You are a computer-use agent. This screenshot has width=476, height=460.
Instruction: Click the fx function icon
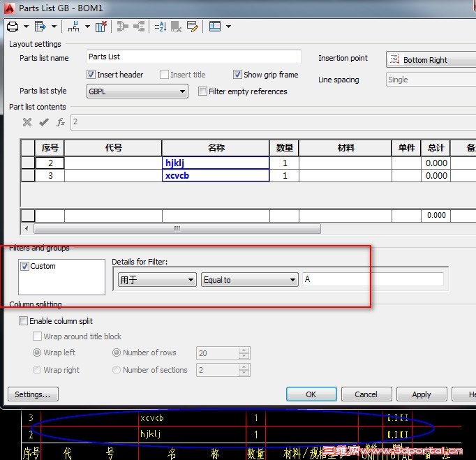coord(61,122)
